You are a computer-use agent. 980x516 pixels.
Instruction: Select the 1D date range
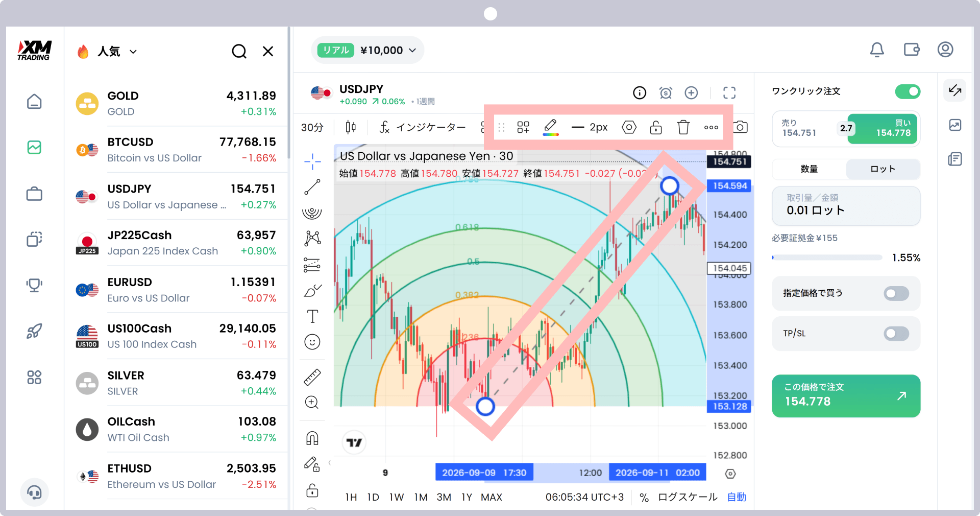[373, 497]
